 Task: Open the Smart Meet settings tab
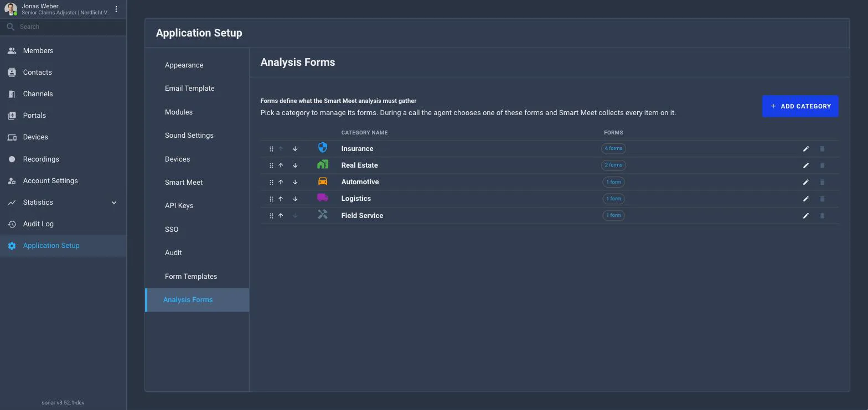197,183
